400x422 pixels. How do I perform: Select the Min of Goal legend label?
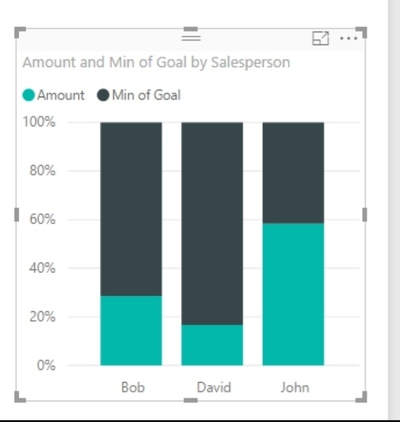pyautogui.click(x=146, y=95)
